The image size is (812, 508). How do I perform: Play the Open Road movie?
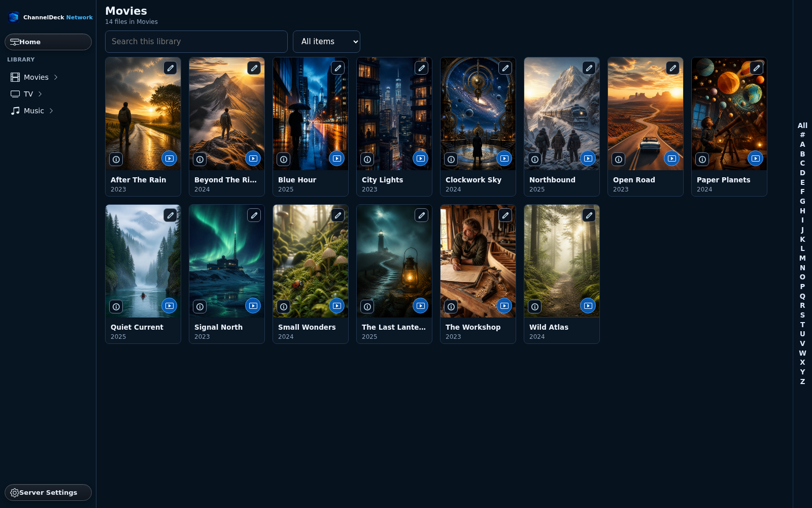[x=672, y=158]
